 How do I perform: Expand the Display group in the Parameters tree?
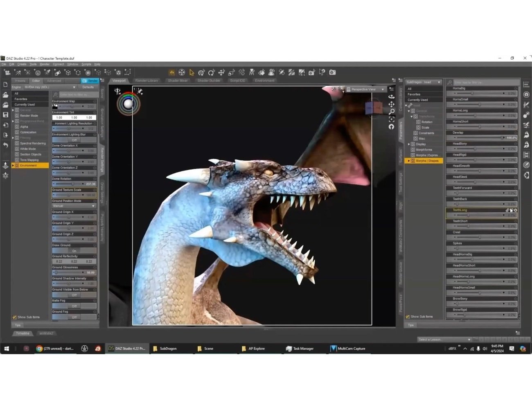click(x=409, y=144)
